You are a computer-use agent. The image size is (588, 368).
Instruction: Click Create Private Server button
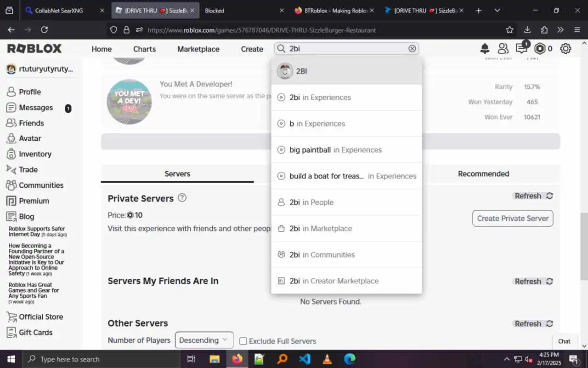(513, 218)
